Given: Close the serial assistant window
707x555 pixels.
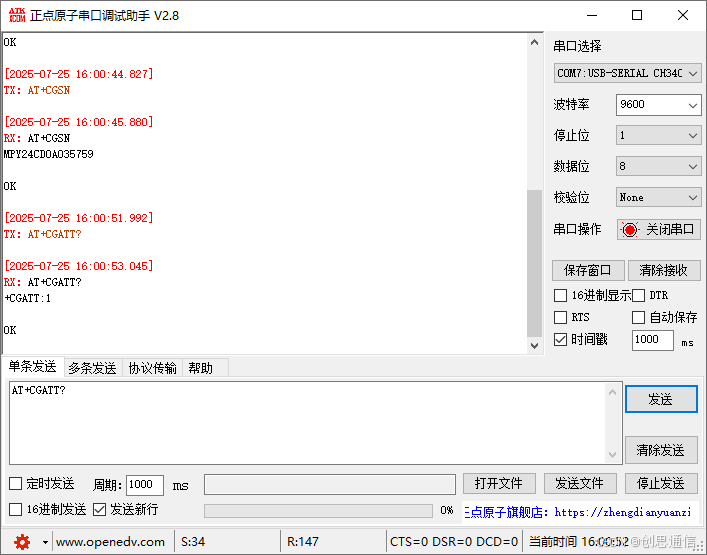Looking at the screenshot, I should [x=683, y=15].
